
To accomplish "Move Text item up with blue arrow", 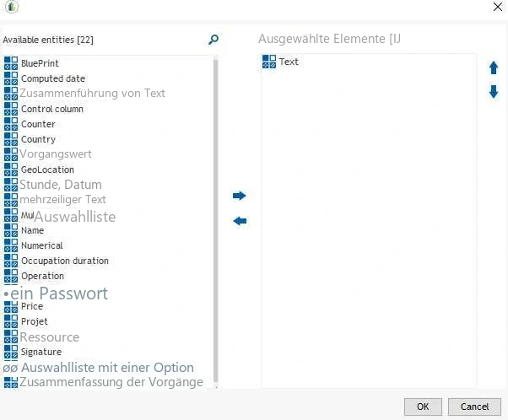I will click(494, 68).
